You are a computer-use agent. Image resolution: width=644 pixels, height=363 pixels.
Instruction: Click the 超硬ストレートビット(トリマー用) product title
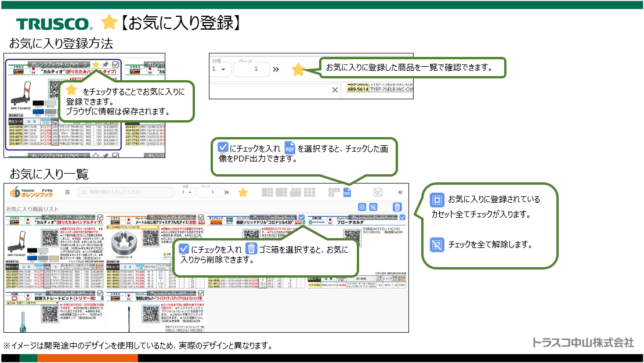pyautogui.click(x=65, y=298)
